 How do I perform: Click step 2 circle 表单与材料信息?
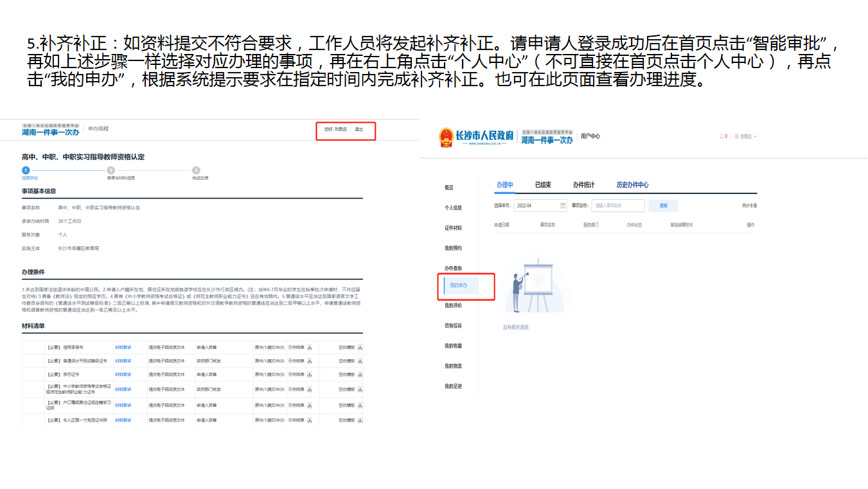pos(111,170)
